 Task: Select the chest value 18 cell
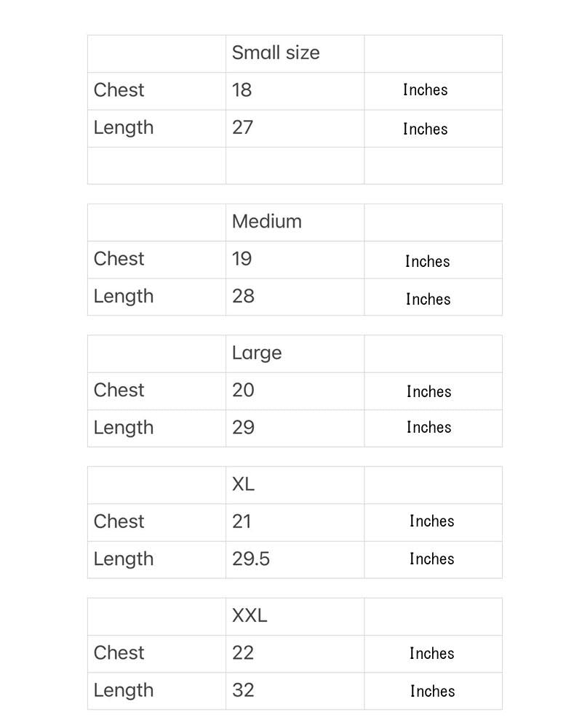[242, 90]
